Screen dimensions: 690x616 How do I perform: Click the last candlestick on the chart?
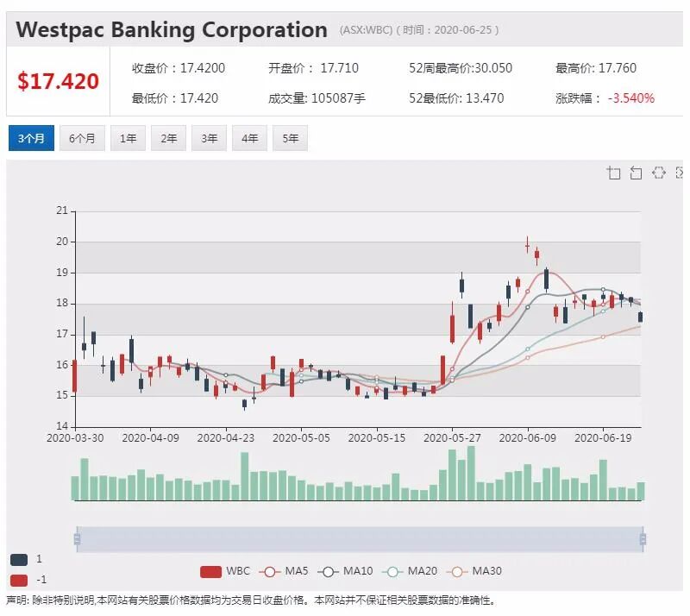(640, 317)
